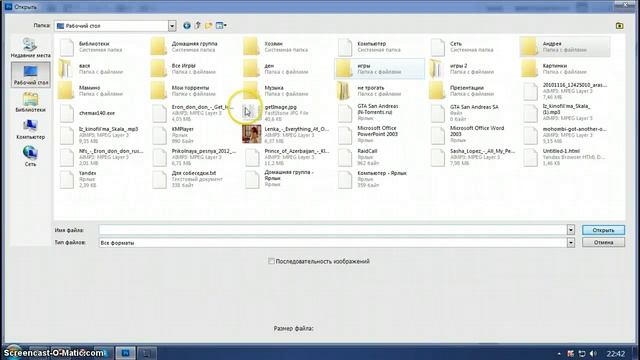Select Рабочий стол in places bar
640x360 pixels.
31,75
